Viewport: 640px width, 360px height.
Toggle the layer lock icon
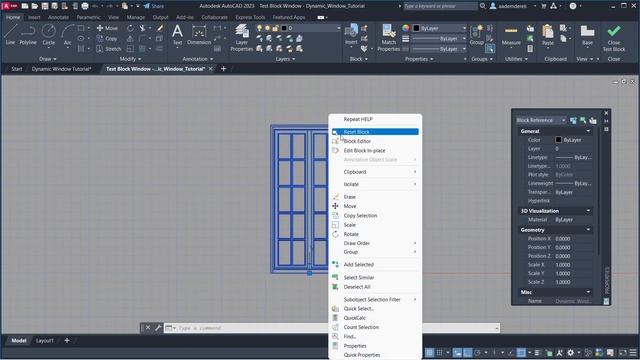point(276,28)
